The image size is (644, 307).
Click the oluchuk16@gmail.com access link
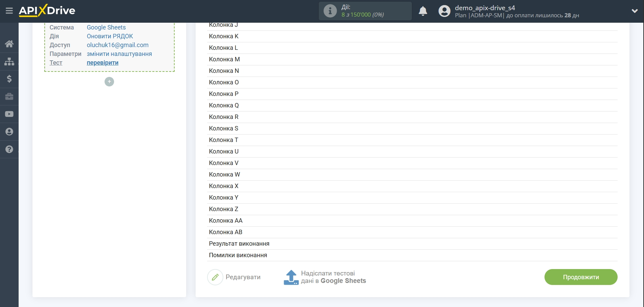coord(118,45)
